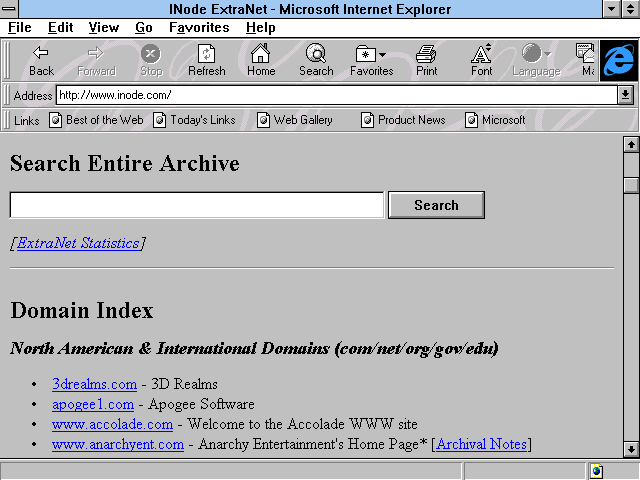640x480 pixels.
Task: Click the "3D Realms" description text
Action: click(184, 384)
